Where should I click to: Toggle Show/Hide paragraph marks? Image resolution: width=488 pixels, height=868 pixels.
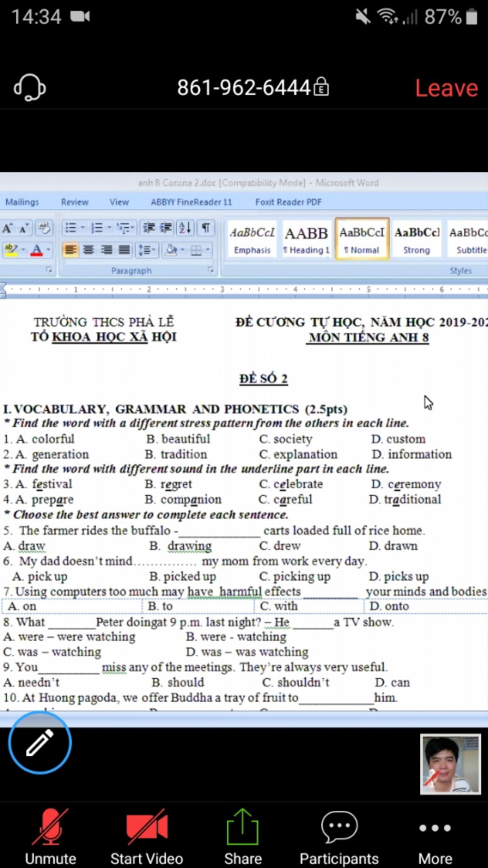(205, 227)
